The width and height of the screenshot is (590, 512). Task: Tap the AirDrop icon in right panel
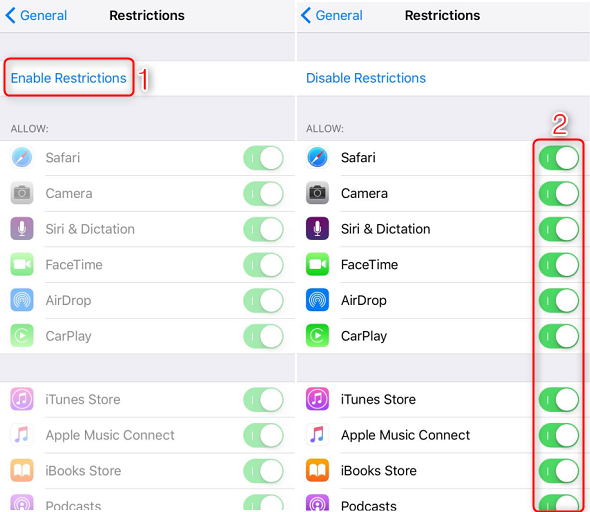tap(317, 300)
